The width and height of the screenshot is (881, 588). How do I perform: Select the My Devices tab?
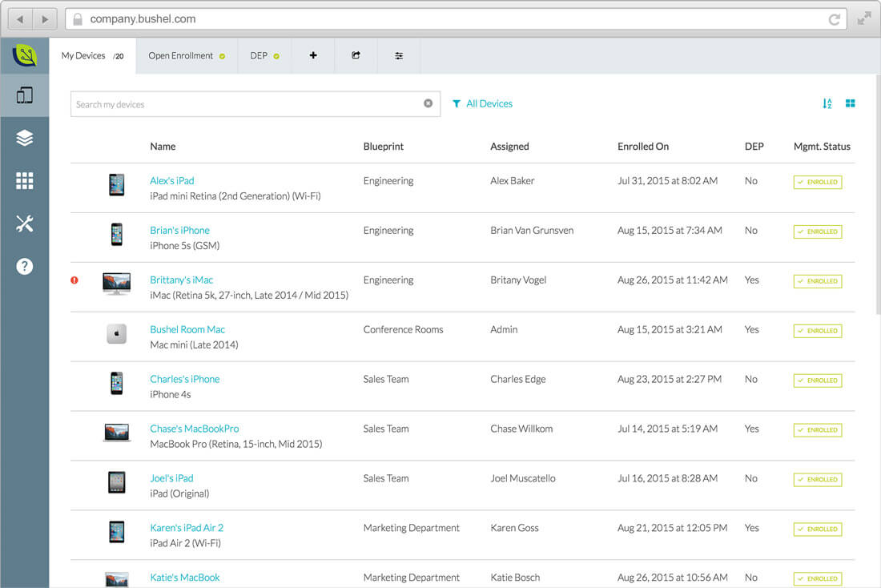tap(93, 55)
